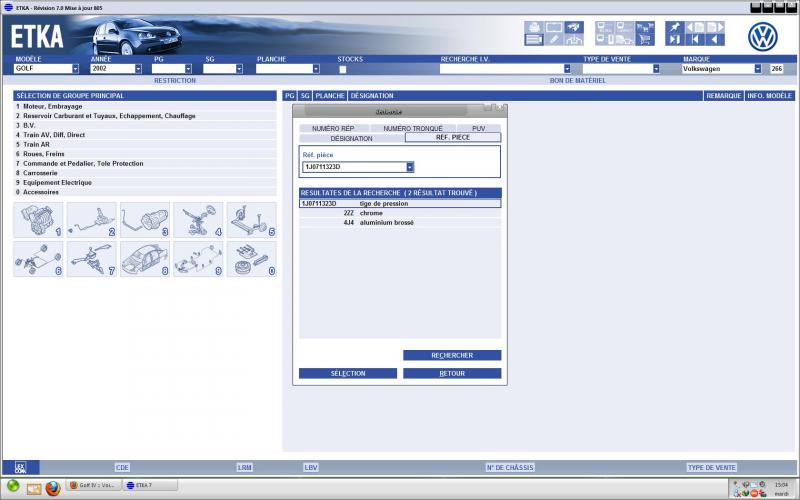
Task: Open main group 8 body thumbnail
Action: 145,259
